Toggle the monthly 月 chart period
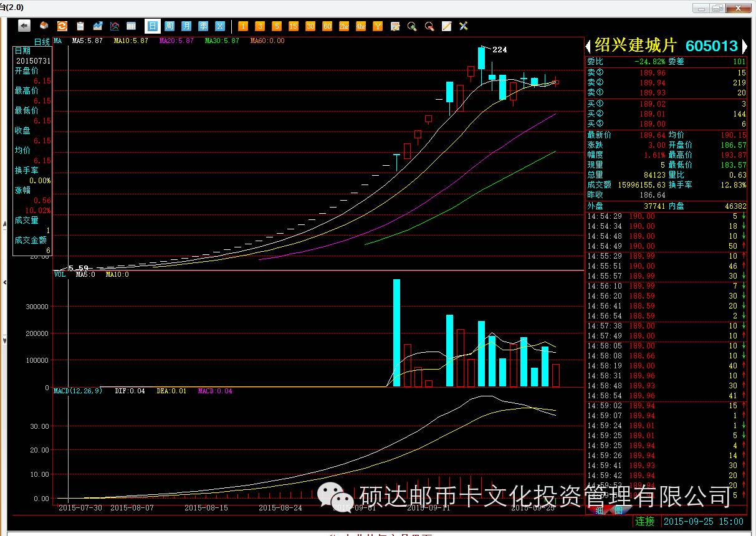756x536 pixels. 186,26
